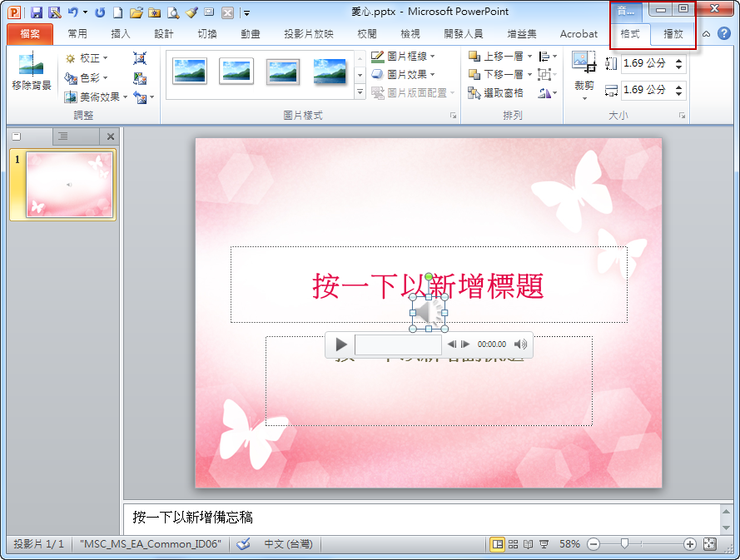Switch to Slide Sorter view icon
Image resolution: width=740 pixels, height=560 pixels.
513,544
